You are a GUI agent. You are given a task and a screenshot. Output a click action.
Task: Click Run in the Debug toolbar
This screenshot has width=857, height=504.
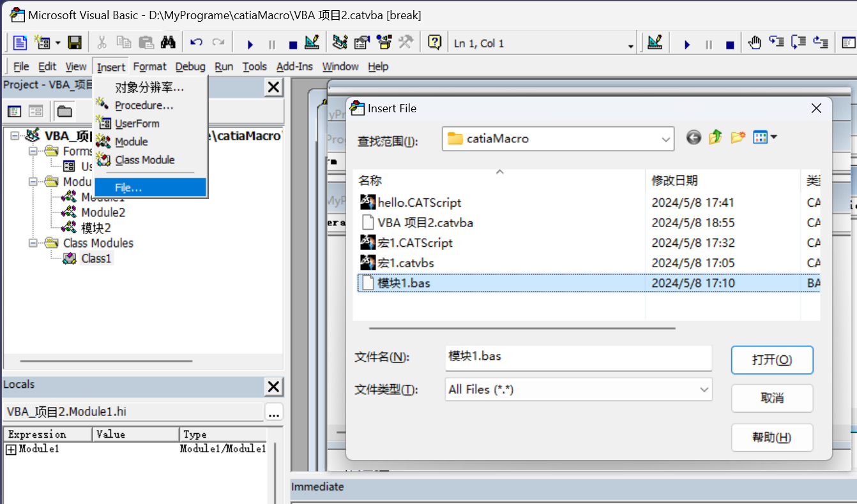(x=687, y=44)
